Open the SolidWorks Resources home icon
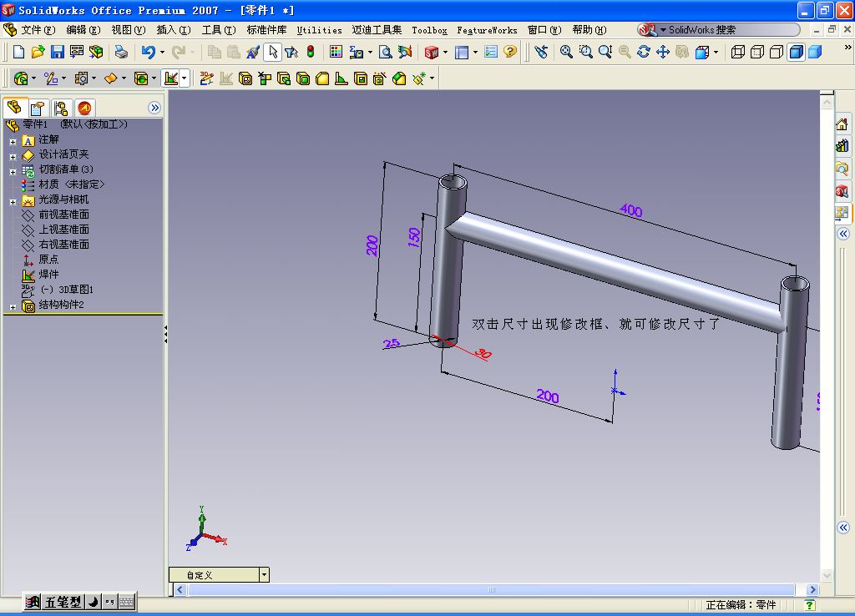 (x=842, y=124)
